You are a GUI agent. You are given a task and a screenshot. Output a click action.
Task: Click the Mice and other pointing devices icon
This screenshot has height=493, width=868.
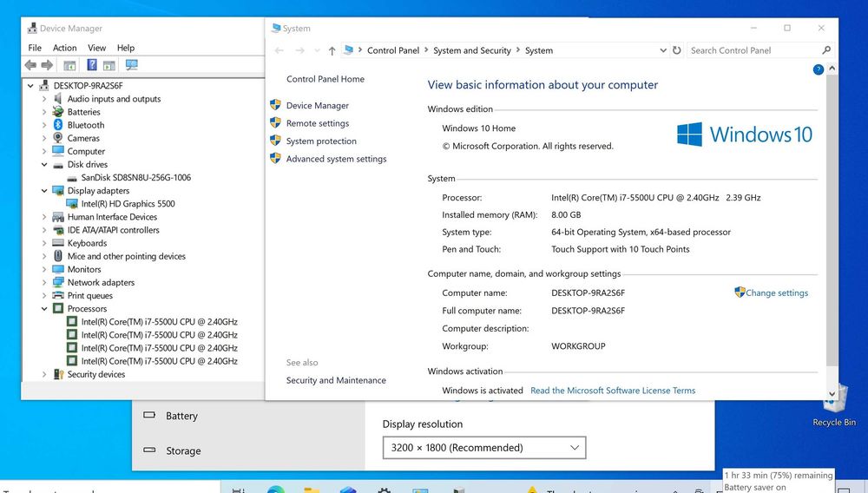[x=58, y=256]
